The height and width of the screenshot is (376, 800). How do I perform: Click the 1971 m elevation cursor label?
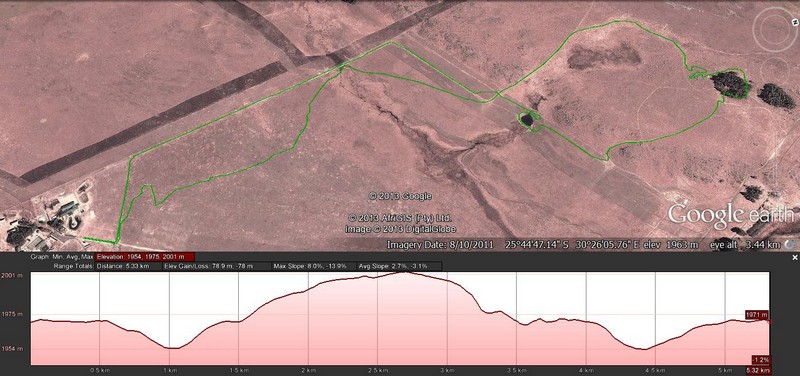[757, 315]
